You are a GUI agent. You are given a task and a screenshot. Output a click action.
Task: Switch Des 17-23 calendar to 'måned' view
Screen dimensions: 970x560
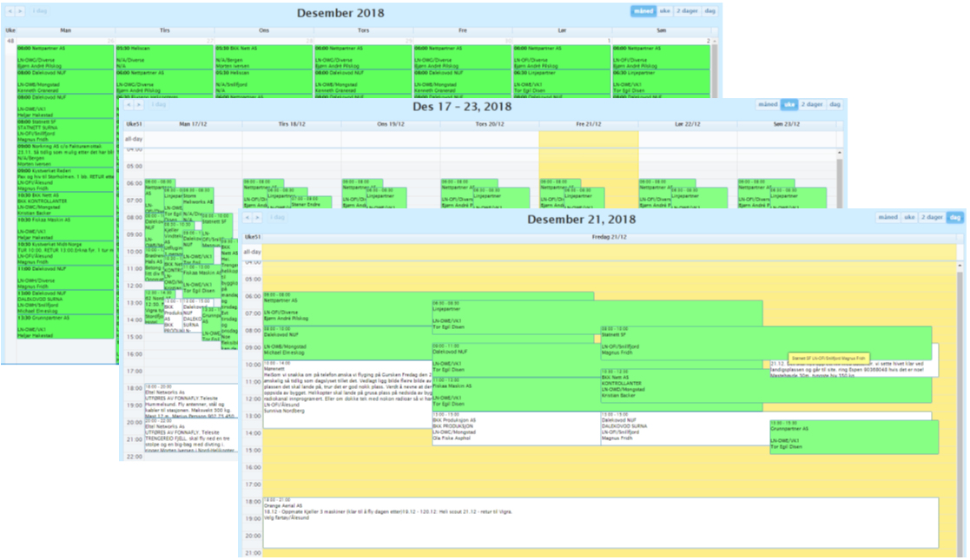point(768,104)
